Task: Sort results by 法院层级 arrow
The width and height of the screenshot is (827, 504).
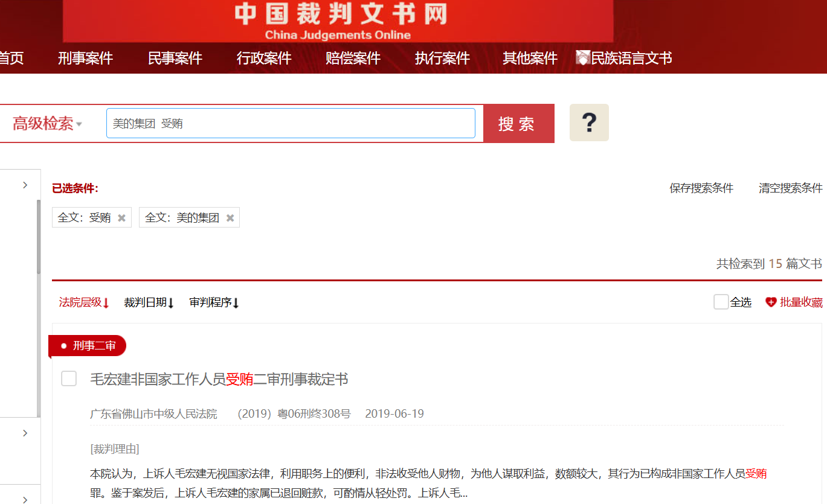Action: (106, 303)
